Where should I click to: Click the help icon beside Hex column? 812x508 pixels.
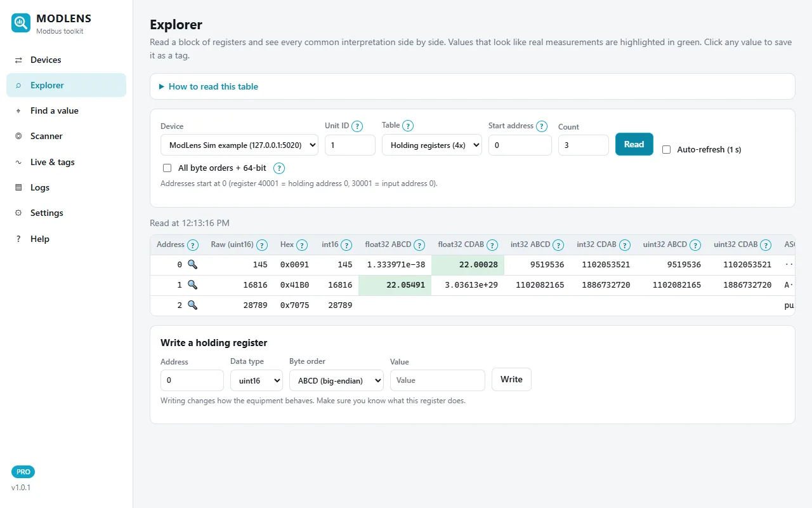[x=302, y=244]
